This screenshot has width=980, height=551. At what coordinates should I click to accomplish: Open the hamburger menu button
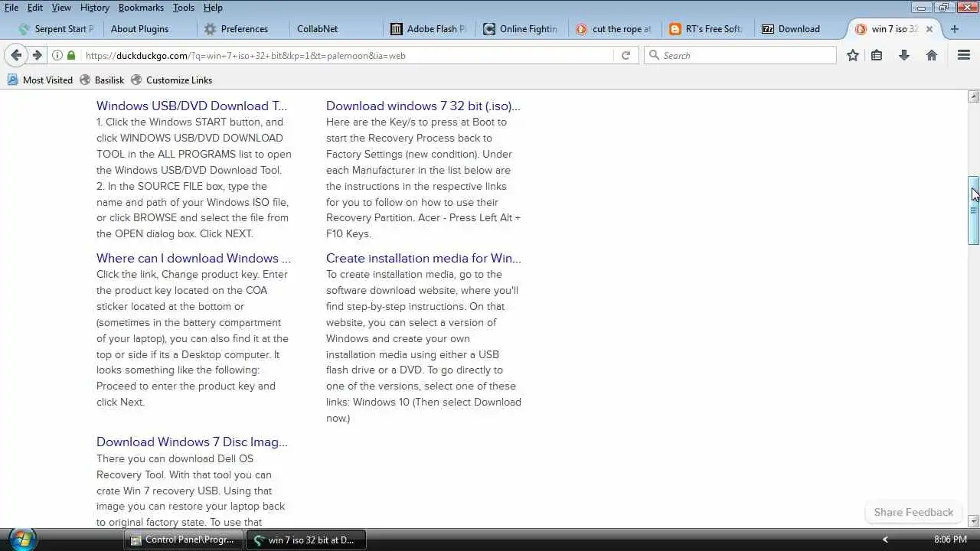964,55
